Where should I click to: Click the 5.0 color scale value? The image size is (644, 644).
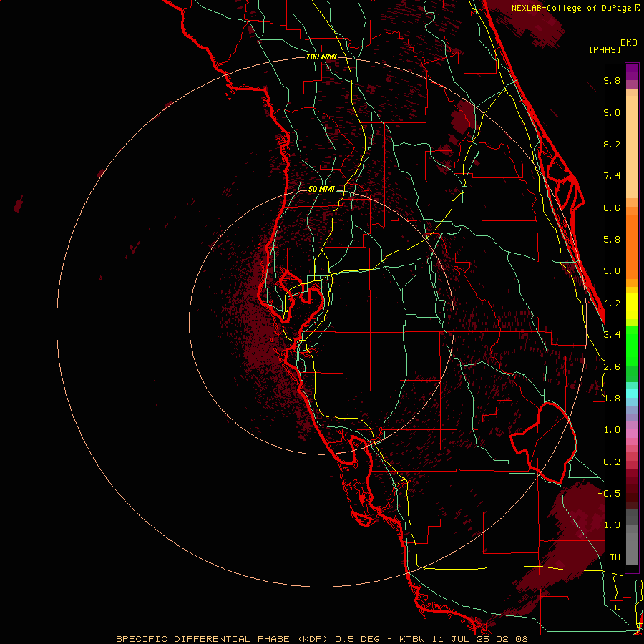tap(612, 271)
